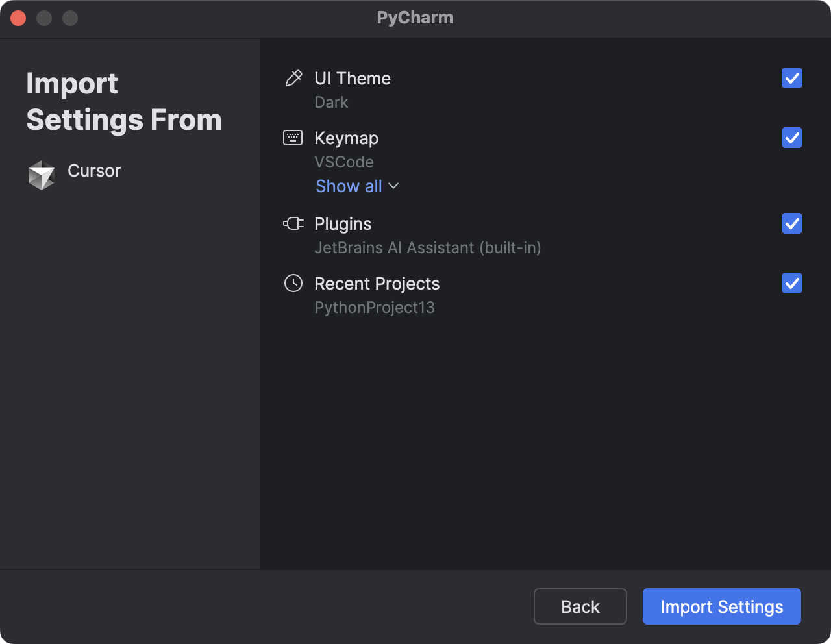The image size is (831, 644).
Task: Click the Recent Projects clock icon
Action: pyautogui.click(x=293, y=283)
